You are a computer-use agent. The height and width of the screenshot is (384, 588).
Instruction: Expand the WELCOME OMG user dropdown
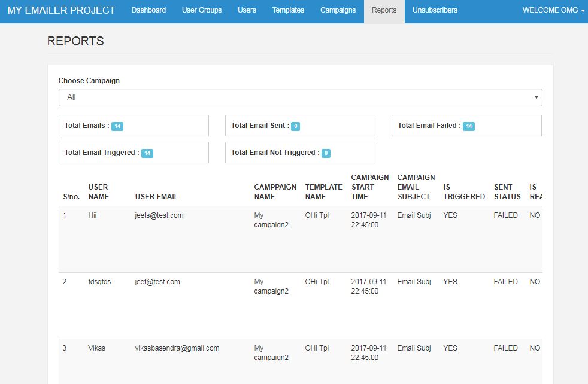pos(553,10)
